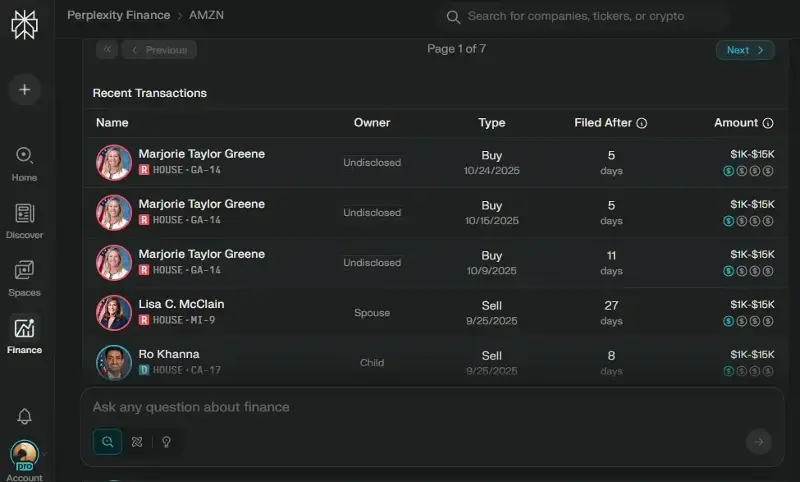Click Spouse owner in McClain row
The height and width of the screenshot is (482, 800).
372,313
